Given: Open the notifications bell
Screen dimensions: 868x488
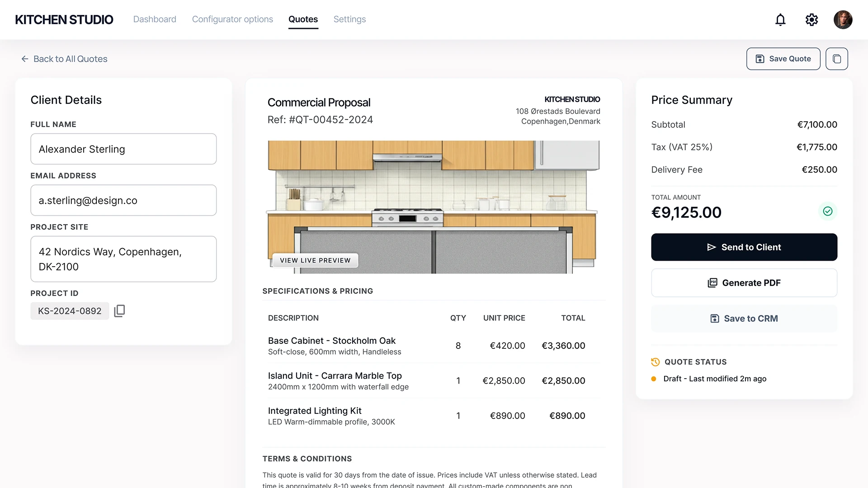Looking at the screenshot, I should 780,20.
